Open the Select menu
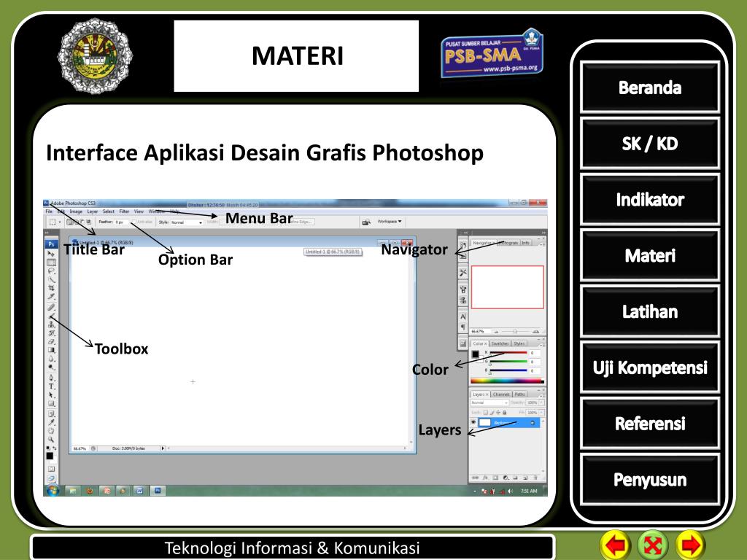Screen dimensions: 747x560 tap(109, 211)
